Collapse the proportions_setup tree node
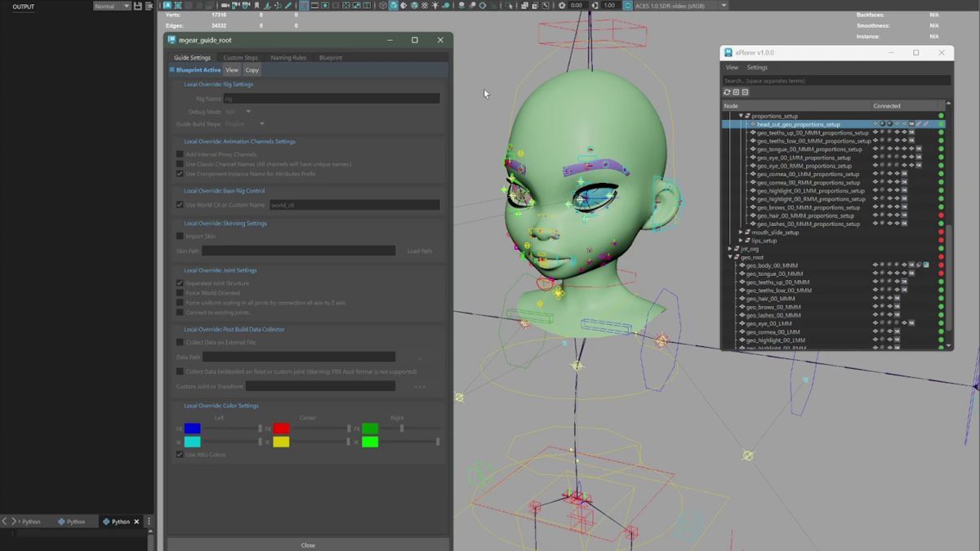Viewport: 980px width, 551px height. (741, 116)
